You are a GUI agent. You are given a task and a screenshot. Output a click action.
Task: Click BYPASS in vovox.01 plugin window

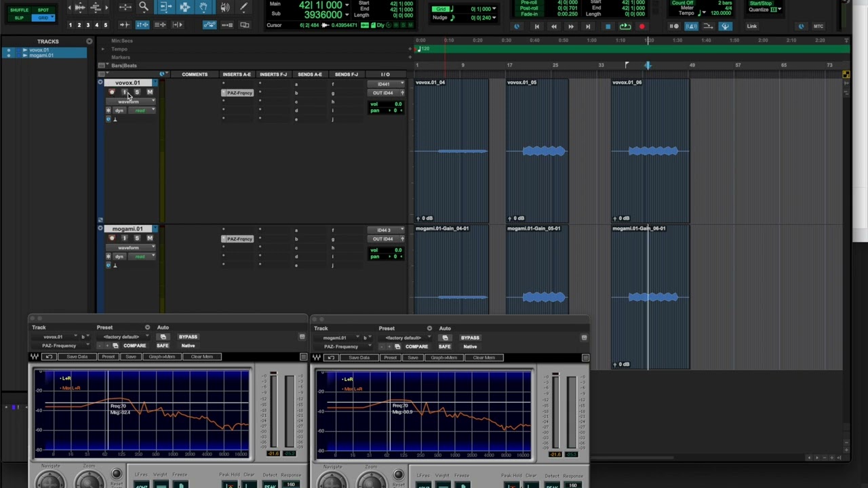coord(188,337)
